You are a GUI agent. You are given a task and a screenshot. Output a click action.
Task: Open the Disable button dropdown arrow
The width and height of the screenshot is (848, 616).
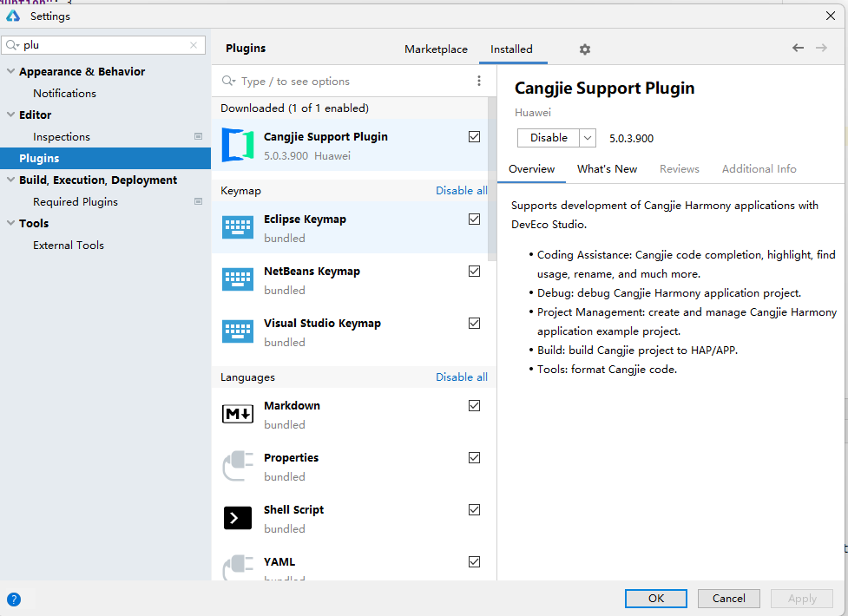[588, 138]
